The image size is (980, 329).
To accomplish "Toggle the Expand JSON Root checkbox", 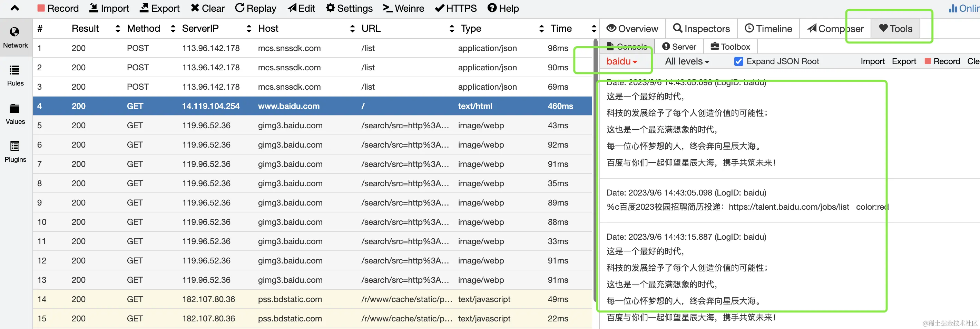I will pos(738,61).
